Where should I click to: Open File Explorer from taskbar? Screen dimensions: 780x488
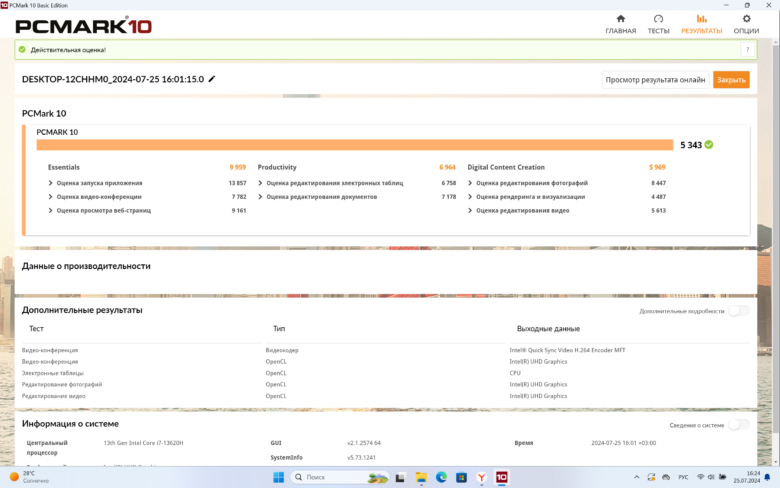click(421, 478)
